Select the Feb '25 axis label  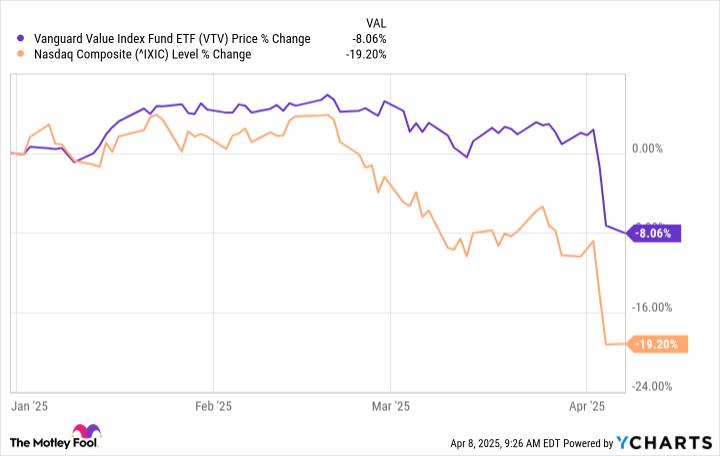pos(213,406)
